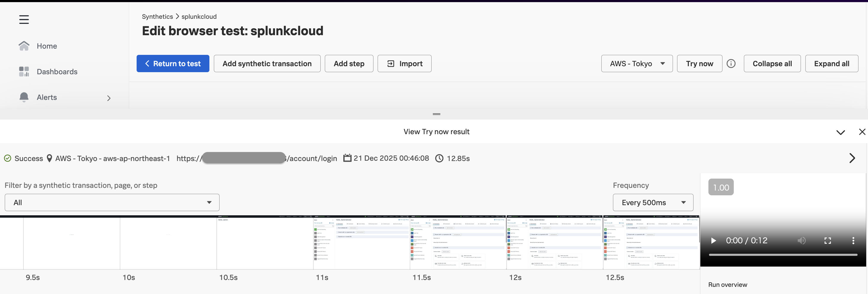The height and width of the screenshot is (294, 868).
Task: Select the 10.5s filmstrip frame
Action: click(265, 243)
